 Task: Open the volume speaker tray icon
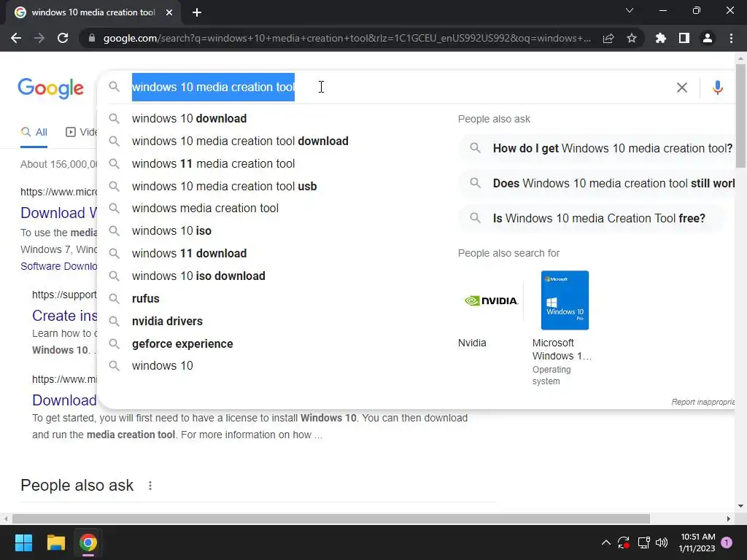[662, 542]
